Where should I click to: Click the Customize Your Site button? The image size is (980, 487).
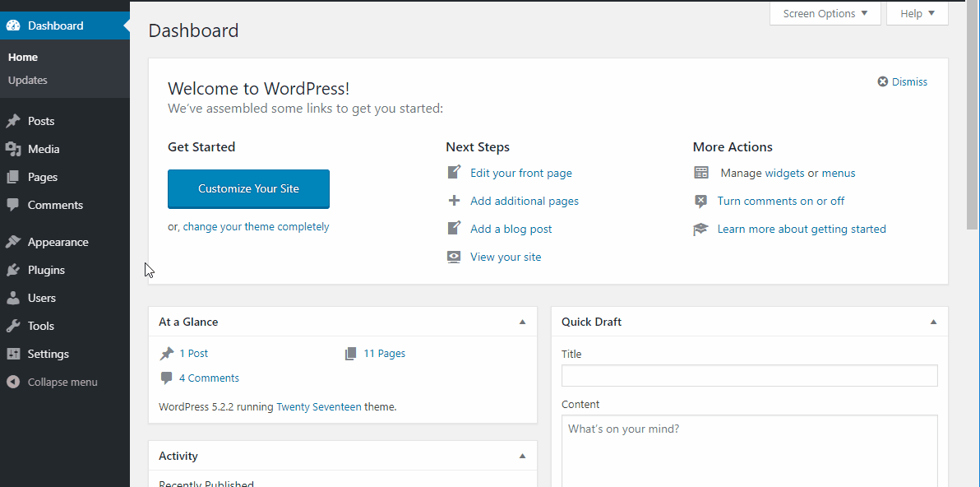(249, 189)
